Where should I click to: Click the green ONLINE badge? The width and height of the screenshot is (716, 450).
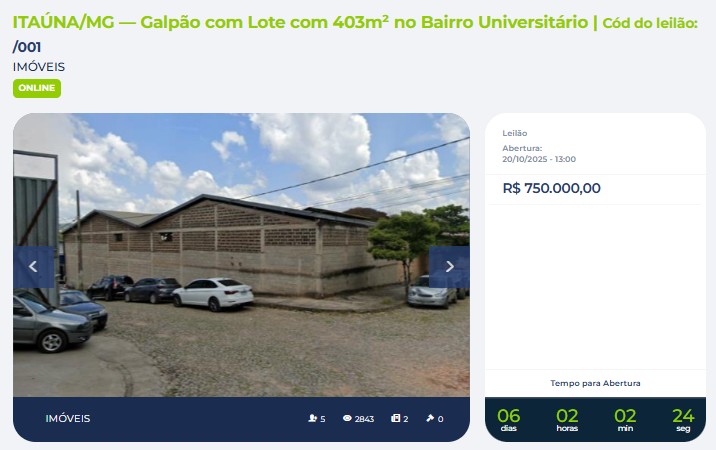tap(37, 88)
